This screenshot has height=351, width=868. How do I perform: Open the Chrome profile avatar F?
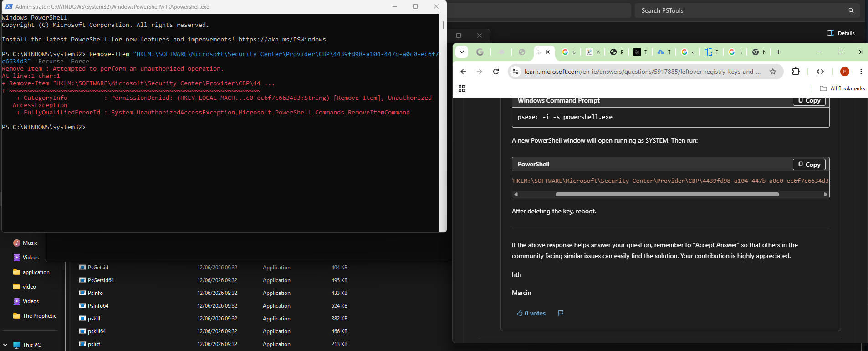click(844, 72)
